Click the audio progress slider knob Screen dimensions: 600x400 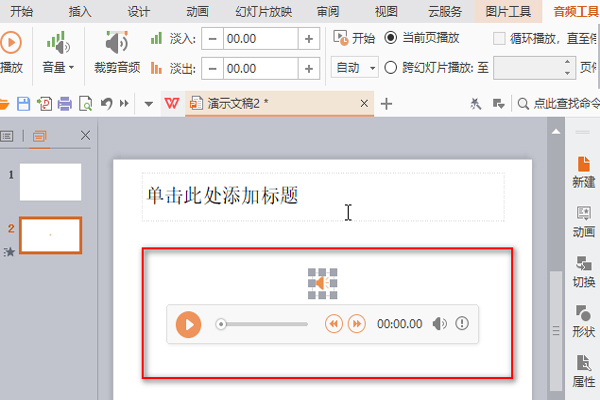point(221,324)
